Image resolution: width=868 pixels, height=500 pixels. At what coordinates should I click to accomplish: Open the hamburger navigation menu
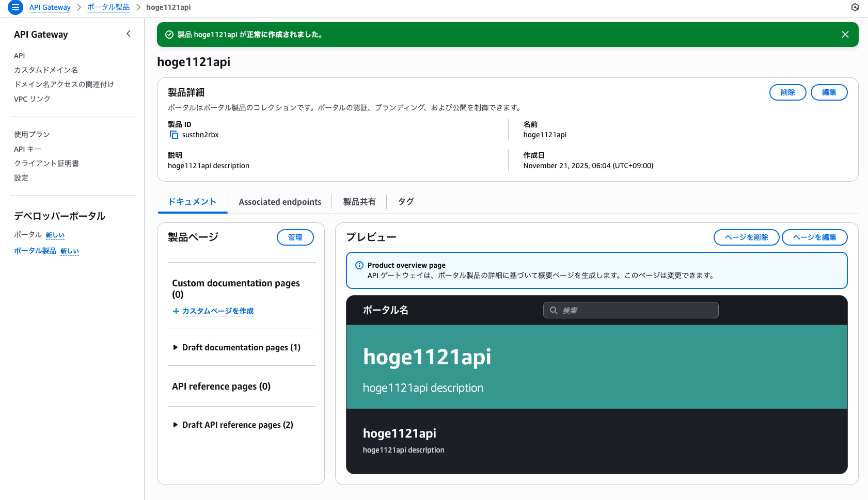coord(15,7)
